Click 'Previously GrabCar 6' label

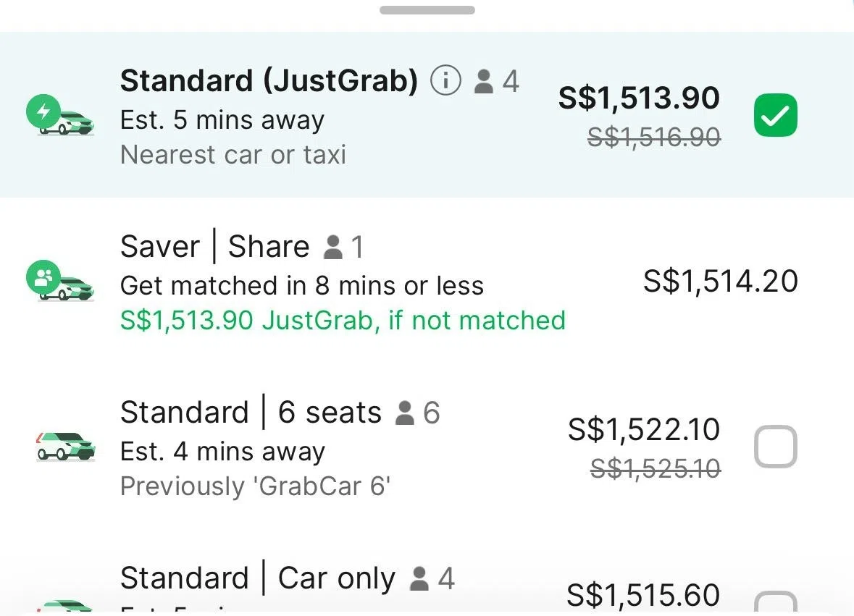[255, 486]
